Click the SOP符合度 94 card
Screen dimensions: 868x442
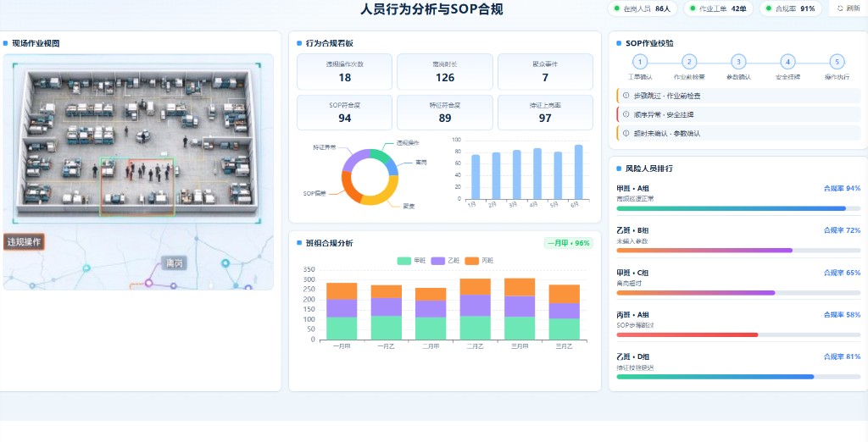344,113
